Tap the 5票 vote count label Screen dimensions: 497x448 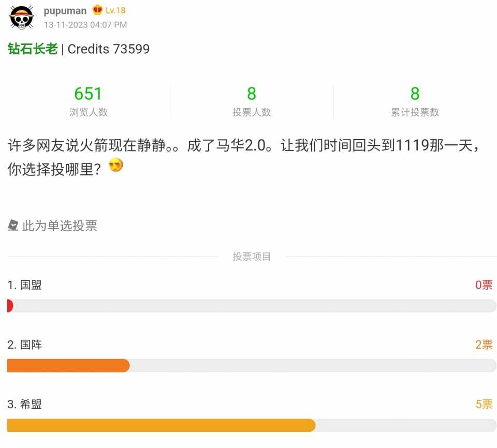click(x=484, y=404)
